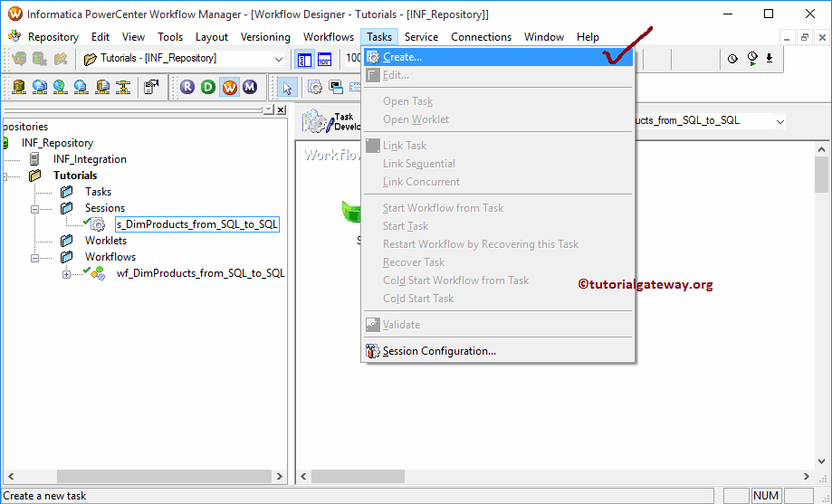Open the Connections menu
The width and height of the screenshot is (832, 504).
[x=482, y=37]
